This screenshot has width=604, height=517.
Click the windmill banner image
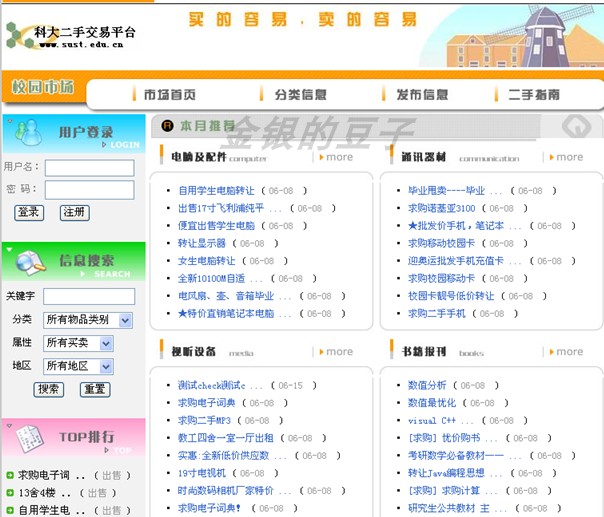(512, 36)
